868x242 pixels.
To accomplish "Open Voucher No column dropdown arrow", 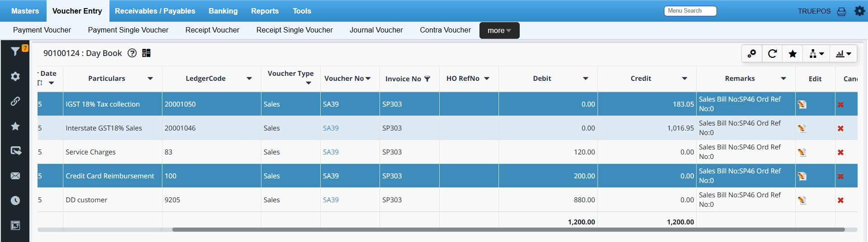I will 368,79.
